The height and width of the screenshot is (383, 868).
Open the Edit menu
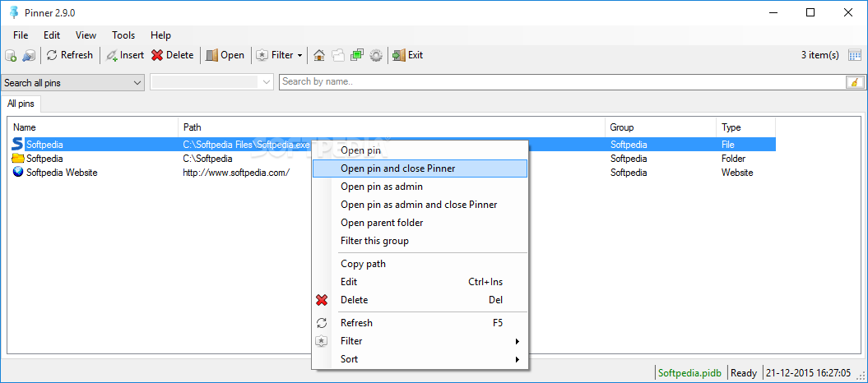click(x=52, y=35)
